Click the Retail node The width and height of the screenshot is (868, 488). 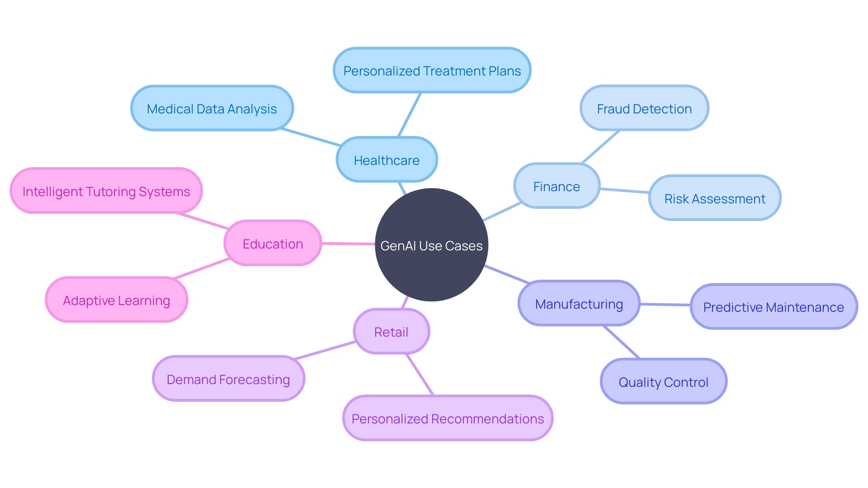(x=387, y=329)
